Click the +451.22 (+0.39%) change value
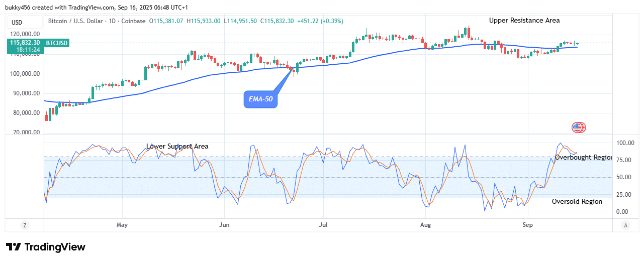 [321, 21]
